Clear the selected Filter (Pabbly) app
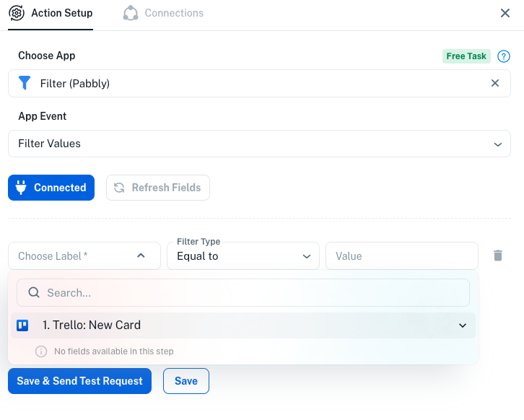This screenshot has height=420, width=524. (495, 83)
